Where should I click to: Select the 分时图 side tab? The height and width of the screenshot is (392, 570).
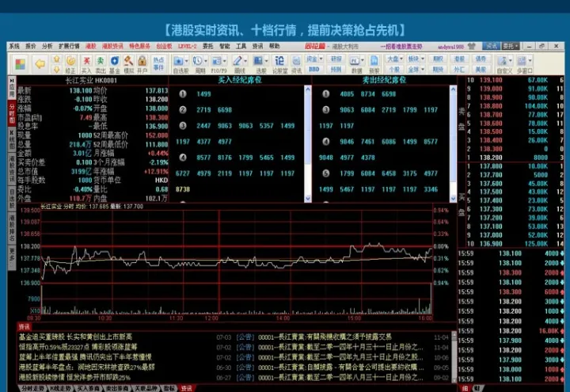click(12, 113)
